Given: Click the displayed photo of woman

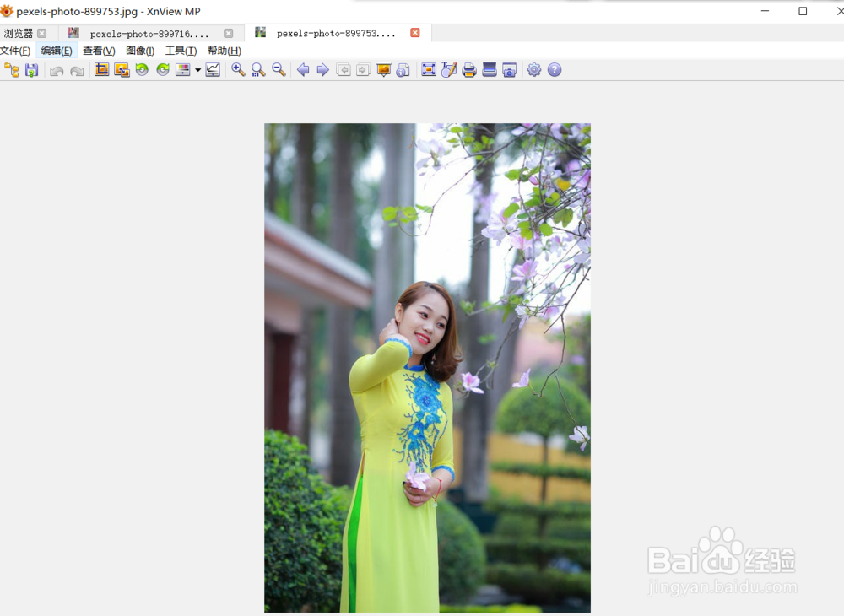Looking at the screenshot, I should [427, 368].
